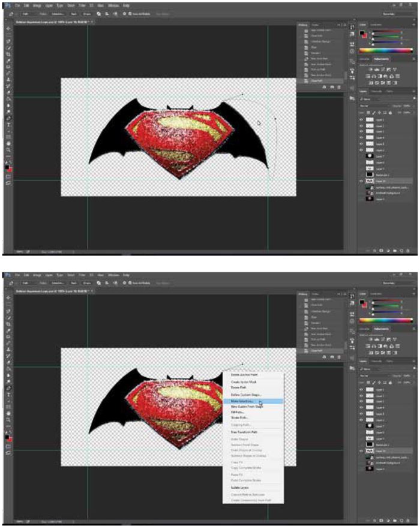Click Selection... button in lower options bar

click(x=58, y=283)
